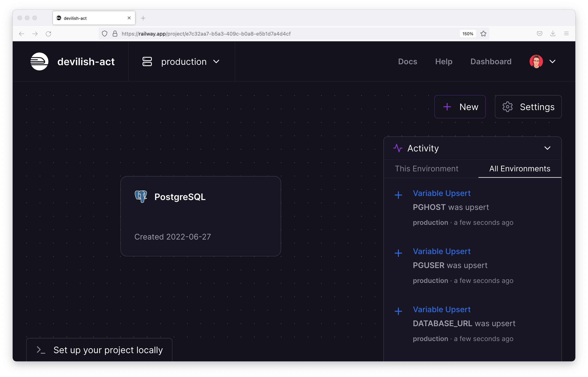
Task: Select the All Environments tab
Action: tap(520, 169)
